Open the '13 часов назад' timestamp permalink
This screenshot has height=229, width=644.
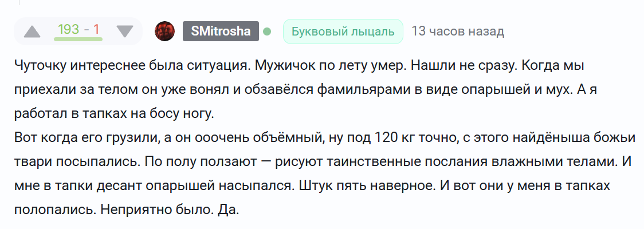(458, 31)
